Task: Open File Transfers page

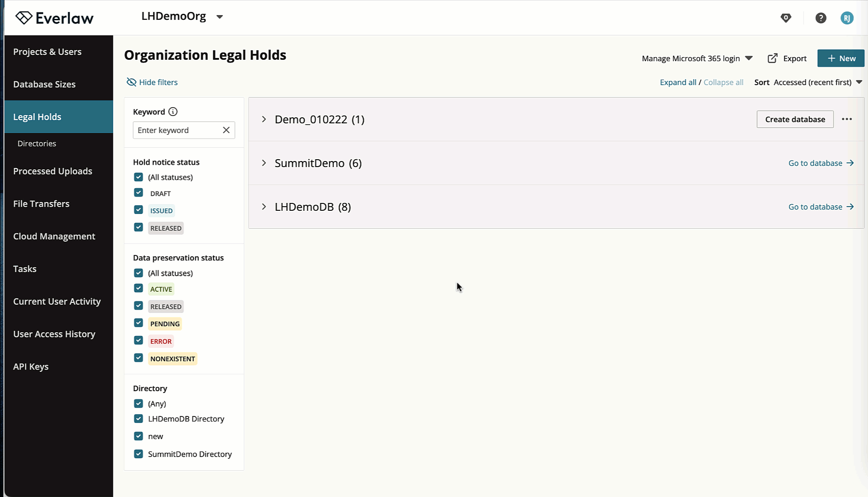Action: tap(58, 204)
